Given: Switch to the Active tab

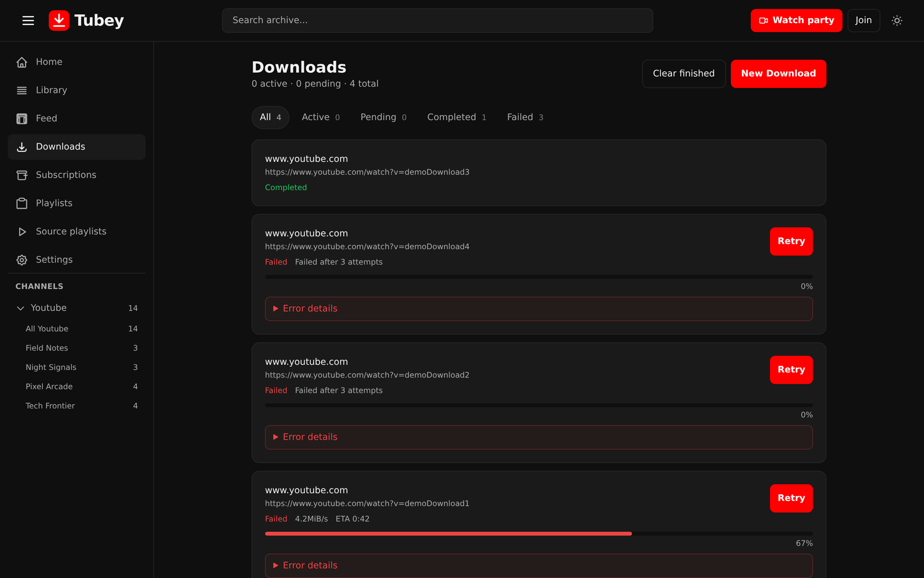Looking at the screenshot, I should coord(321,118).
